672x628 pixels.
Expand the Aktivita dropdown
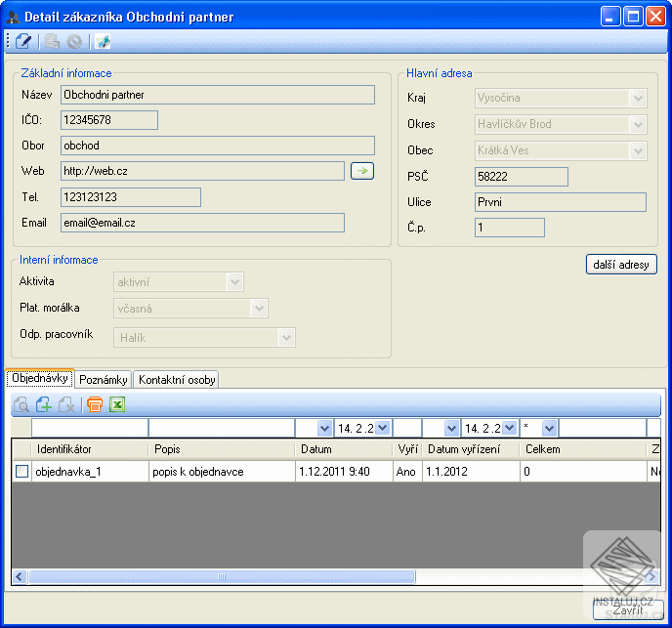[x=234, y=282]
